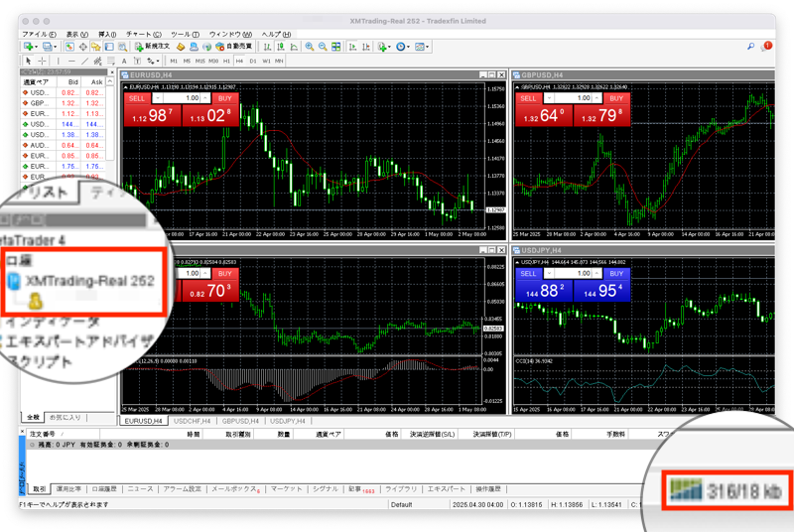Select the M1 timeframe
Viewport: 794px width, 532px height.
(x=174, y=61)
